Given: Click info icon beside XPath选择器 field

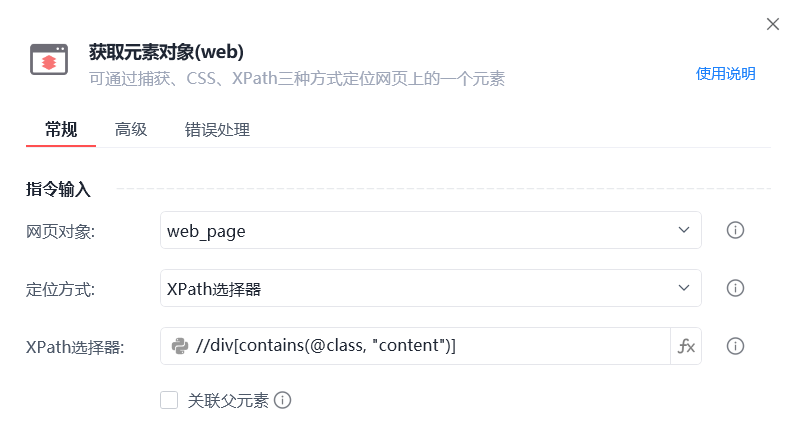Looking at the screenshot, I should 735,346.
